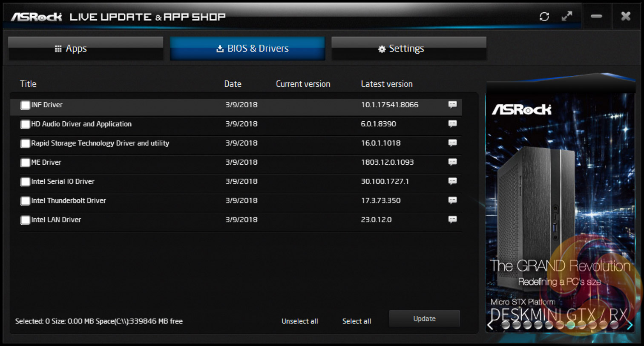The image size is (644, 346).
Task: Click Unselect all link
Action: (300, 321)
